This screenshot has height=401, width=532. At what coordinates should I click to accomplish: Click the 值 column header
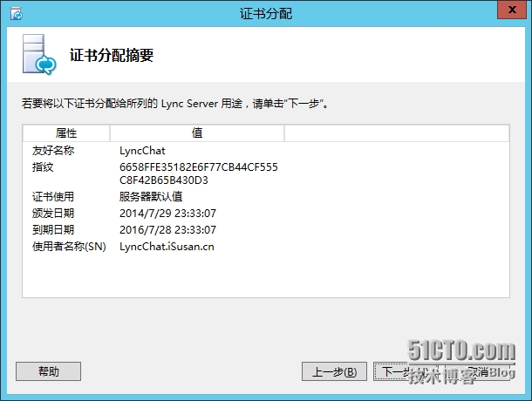click(x=197, y=133)
